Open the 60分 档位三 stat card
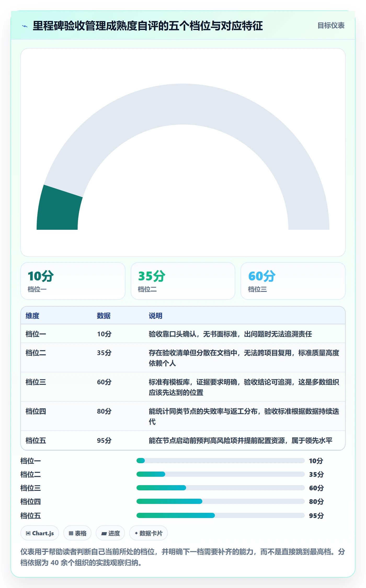Viewport: 366px width, 588px height. [293, 281]
